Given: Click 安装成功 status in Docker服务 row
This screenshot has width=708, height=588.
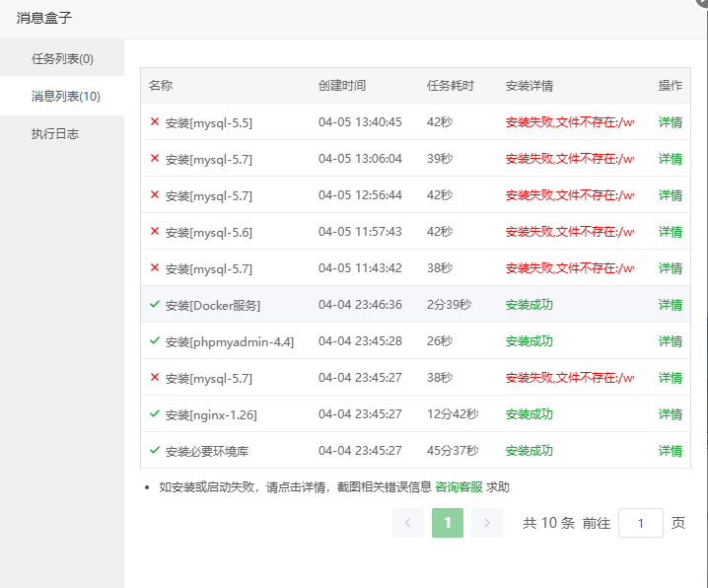Looking at the screenshot, I should [x=530, y=305].
